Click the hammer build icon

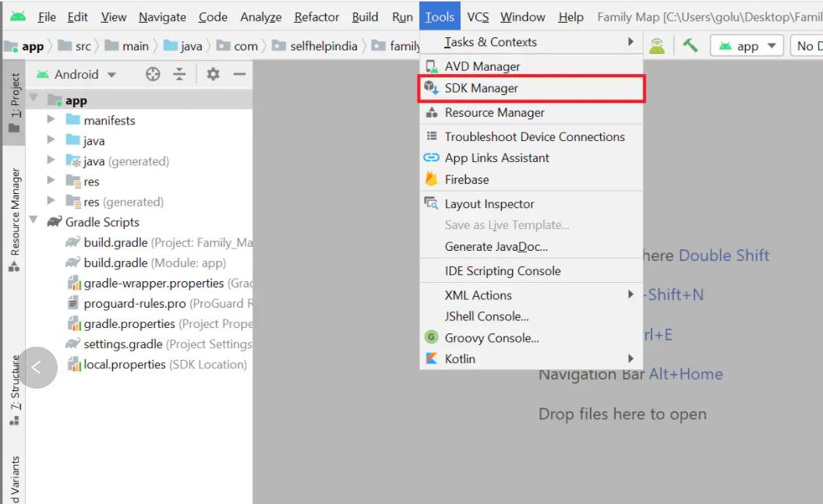(x=690, y=46)
